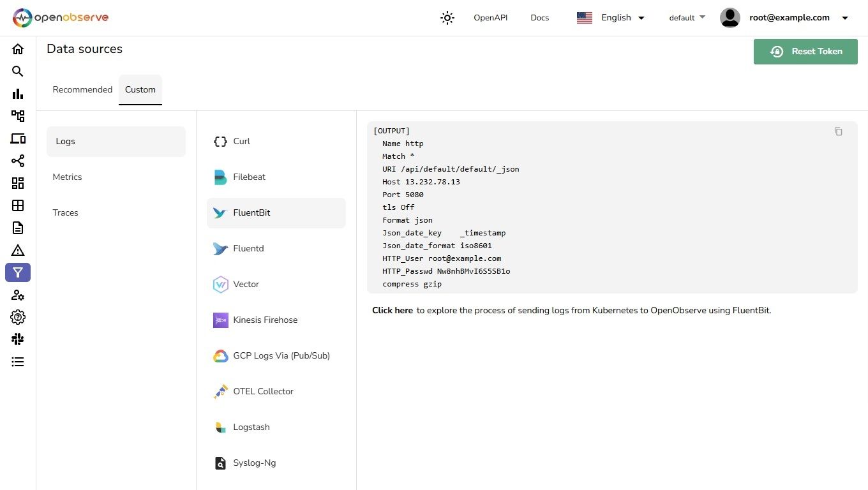
Task: Select Filebeat from the log sources
Action: point(249,177)
